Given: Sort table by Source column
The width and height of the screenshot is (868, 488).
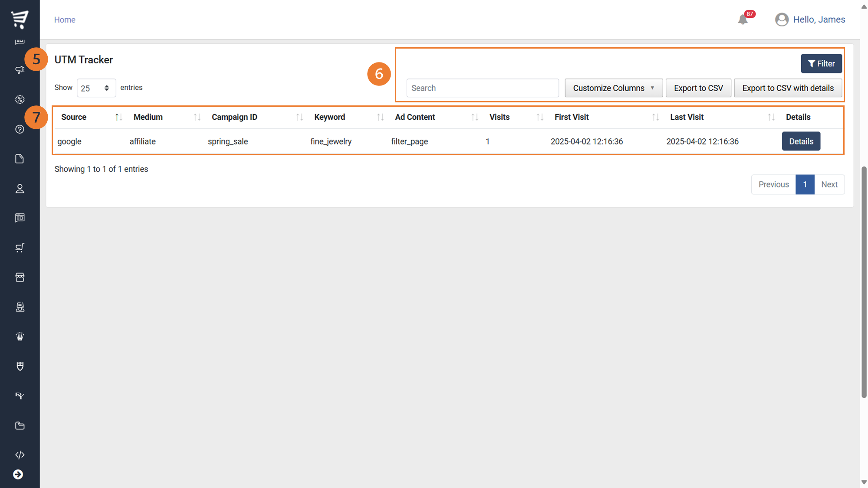Looking at the screenshot, I should [x=74, y=117].
